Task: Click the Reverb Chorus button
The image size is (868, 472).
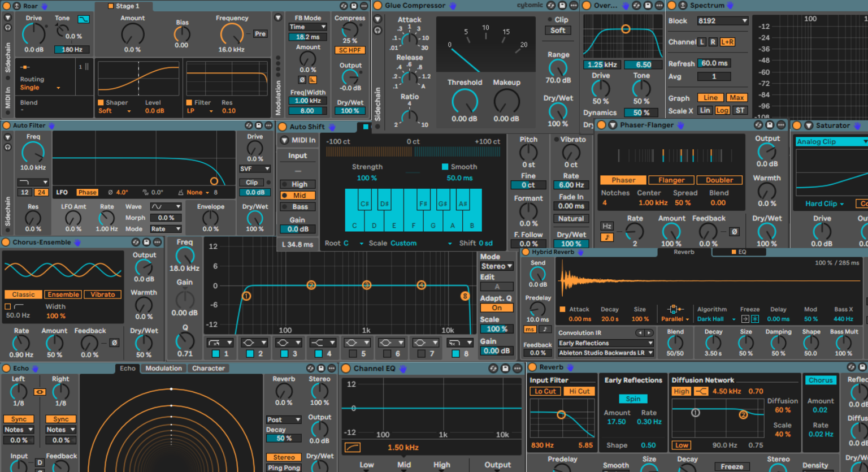Action: point(820,380)
